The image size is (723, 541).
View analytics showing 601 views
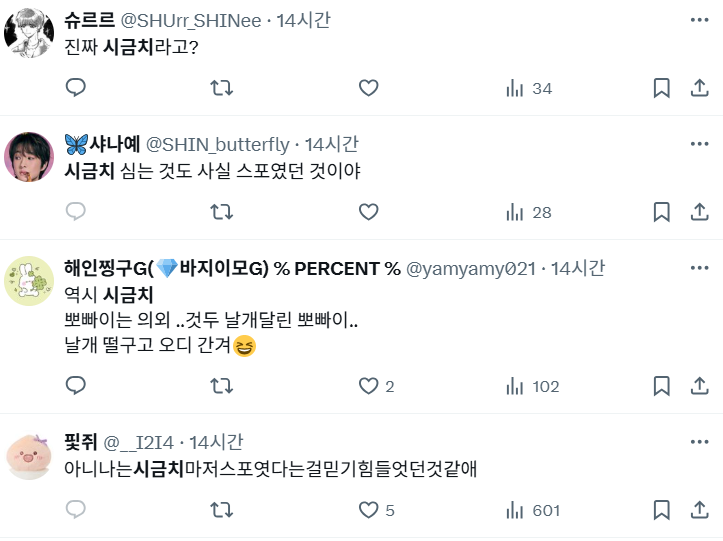tap(533, 510)
